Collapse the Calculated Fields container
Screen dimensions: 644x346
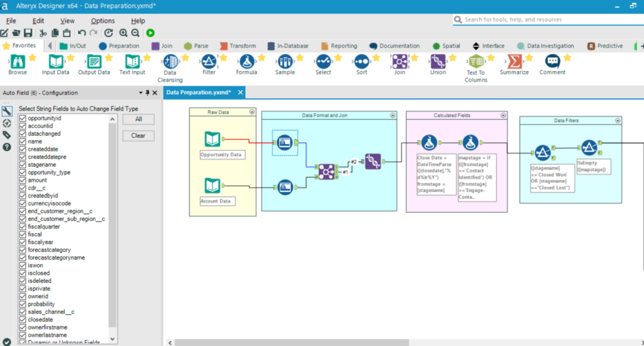point(502,115)
